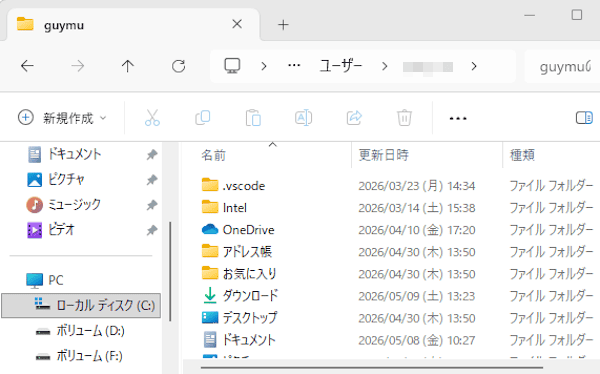Click the Share icon in toolbar
The image size is (600, 374).
click(354, 118)
